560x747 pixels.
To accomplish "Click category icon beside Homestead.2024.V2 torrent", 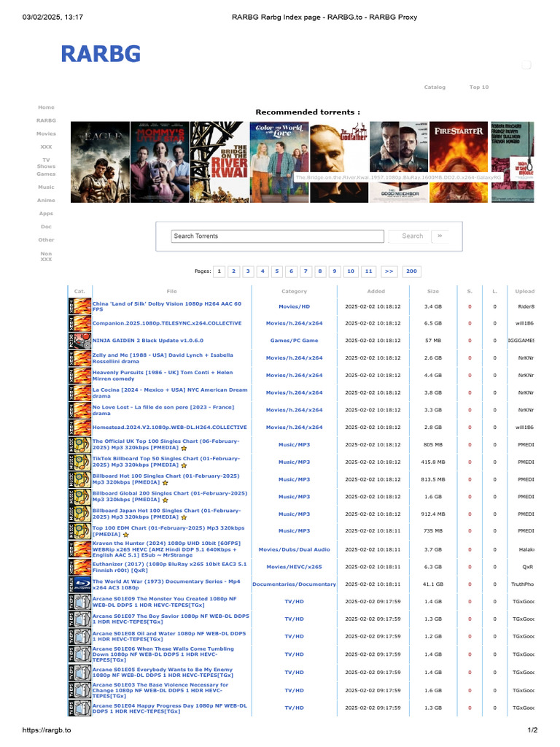I will [x=79, y=427].
